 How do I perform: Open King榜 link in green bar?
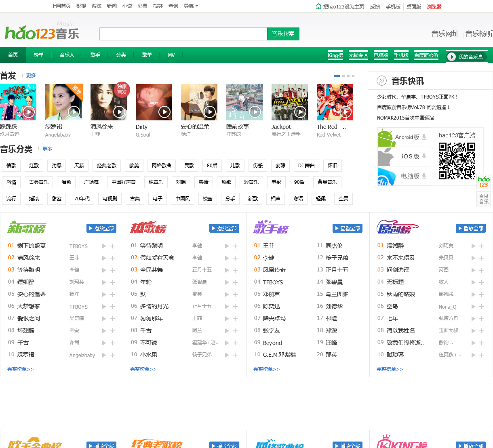[335, 55]
